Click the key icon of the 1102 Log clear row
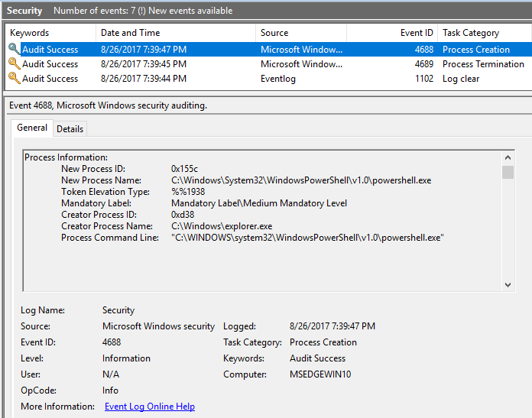The height and width of the screenshot is (418, 532). [x=15, y=79]
